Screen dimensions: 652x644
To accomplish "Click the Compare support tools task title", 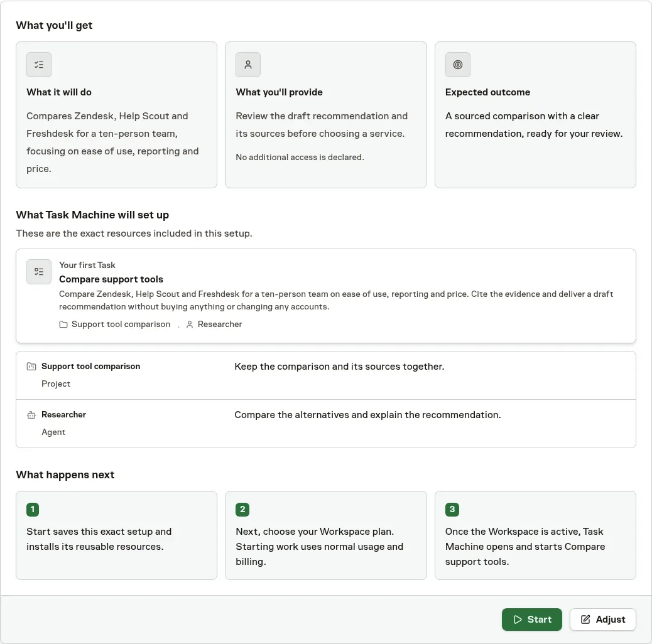I will pos(111,279).
